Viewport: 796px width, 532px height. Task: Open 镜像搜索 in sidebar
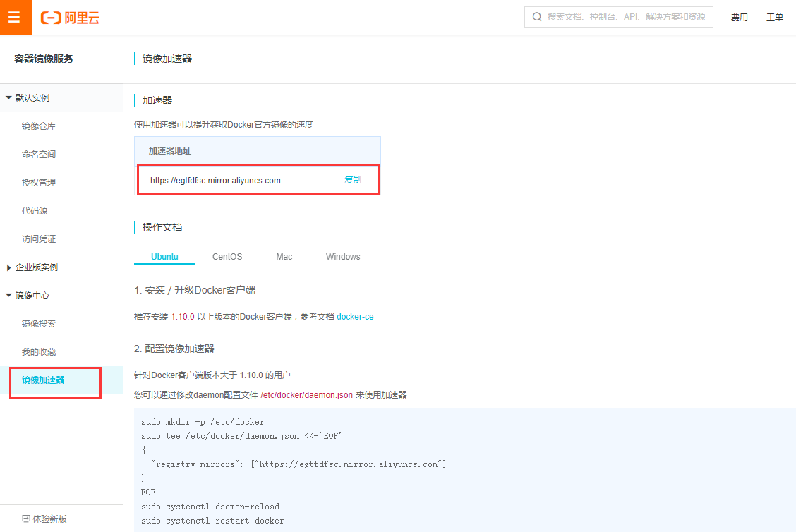[x=39, y=323]
